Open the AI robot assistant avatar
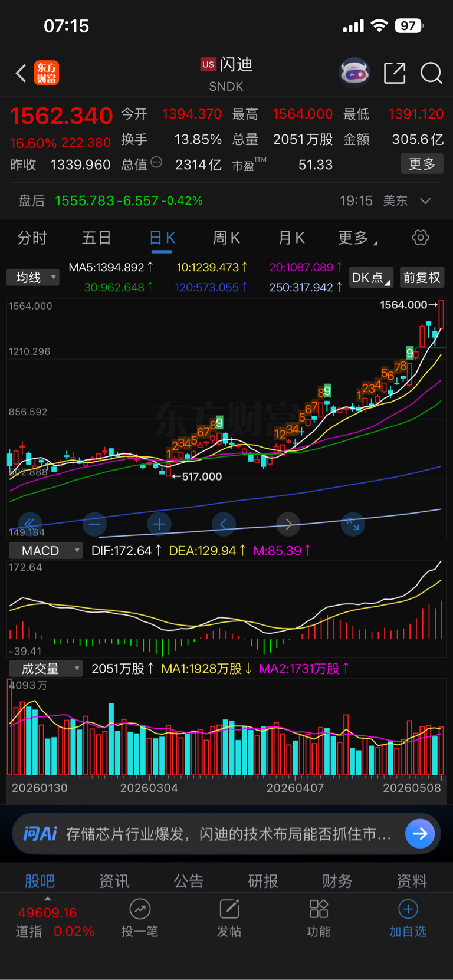 click(x=354, y=73)
